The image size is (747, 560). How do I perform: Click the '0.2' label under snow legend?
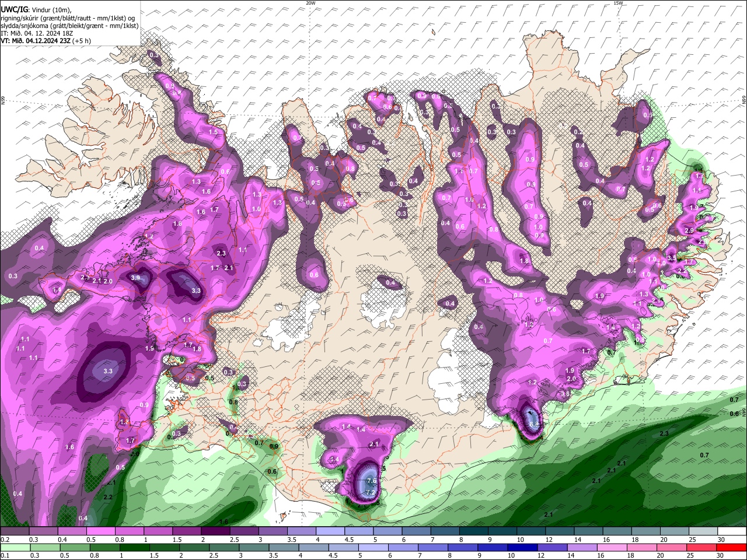tap(5, 540)
